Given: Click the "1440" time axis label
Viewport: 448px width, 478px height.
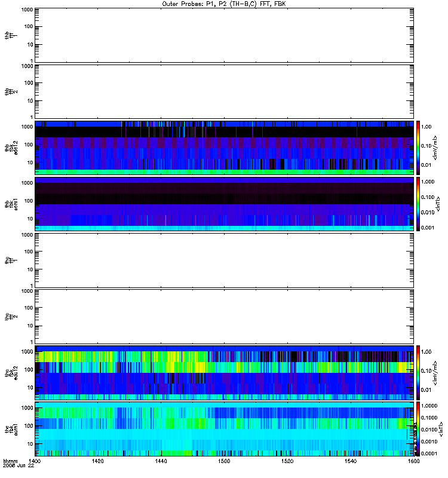Looking at the screenshot, I should (x=161, y=461).
